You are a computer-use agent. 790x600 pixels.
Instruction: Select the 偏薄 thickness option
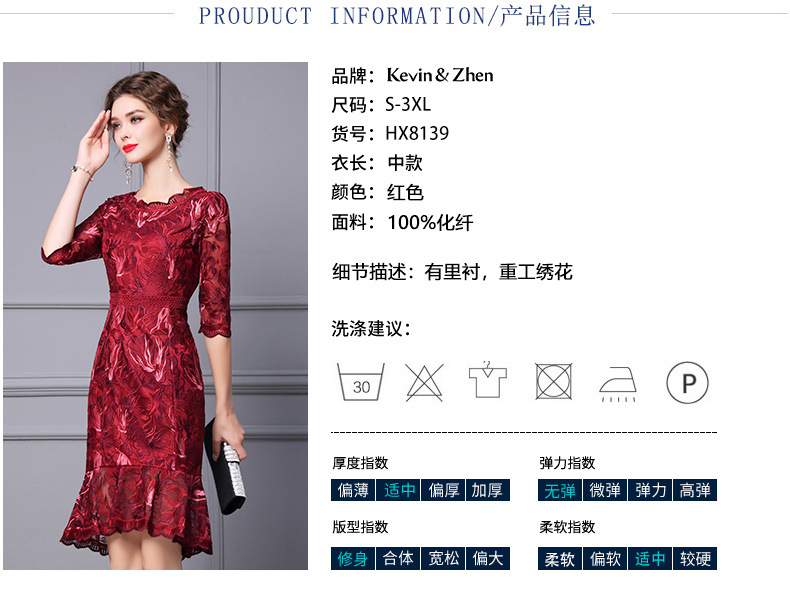click(x=353, y=490)
